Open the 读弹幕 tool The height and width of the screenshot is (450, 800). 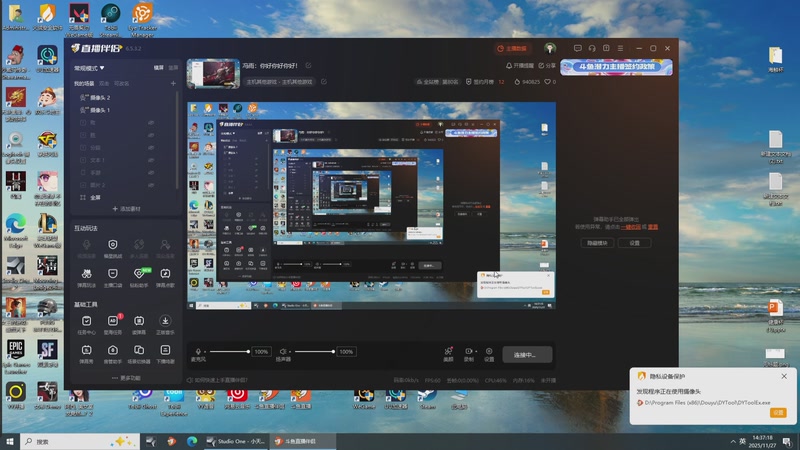pyautogui.click(x=139, y=321)
